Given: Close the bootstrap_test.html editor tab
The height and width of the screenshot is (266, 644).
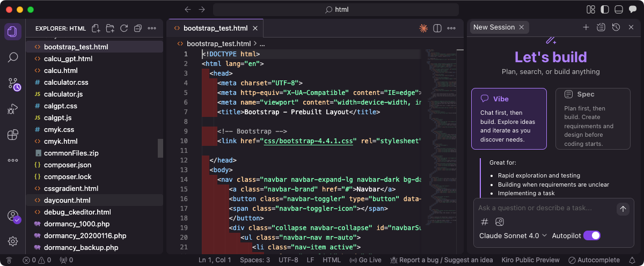Looking at the screenshot, I should pos(254,28).
